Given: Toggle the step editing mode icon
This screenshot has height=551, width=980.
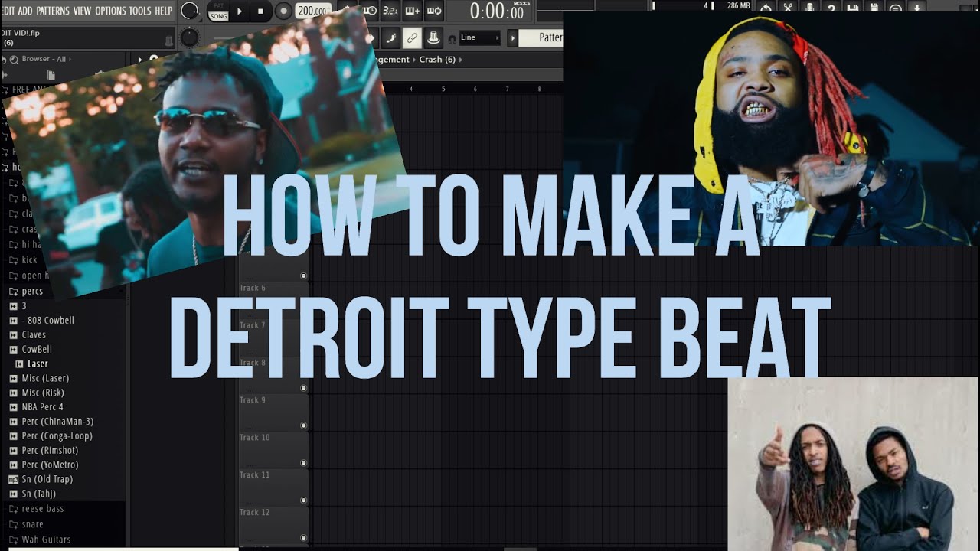Looking at the screenshot, I should click(390, 37).
